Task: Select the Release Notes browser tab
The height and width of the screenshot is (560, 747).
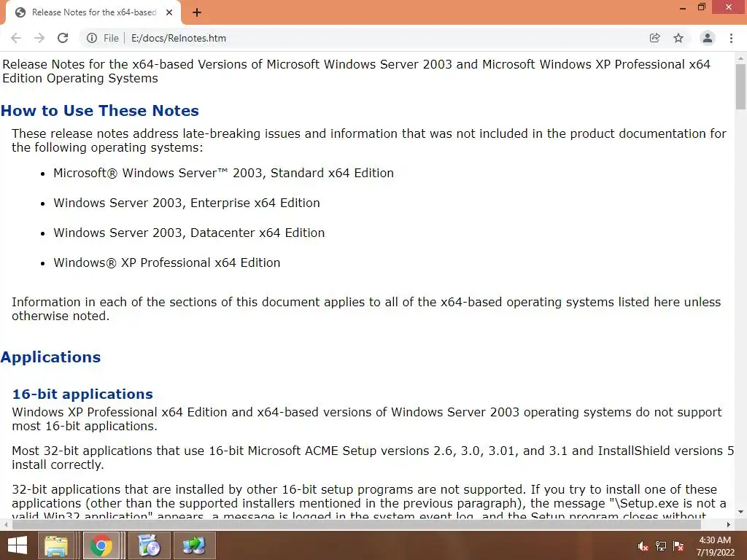Action: tap(93, 12)
